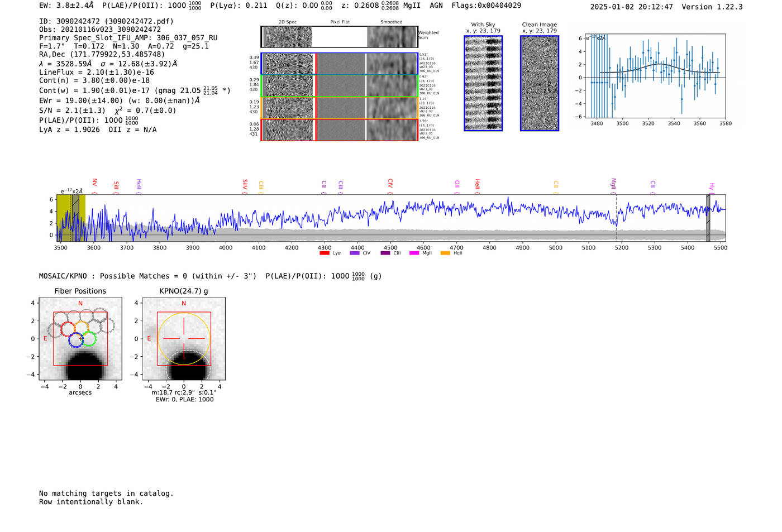The height and width of the screenshot is (532, 782).
Task: Click the yellow aperture circle in KPNO image
Action: (x=184, y=339)
